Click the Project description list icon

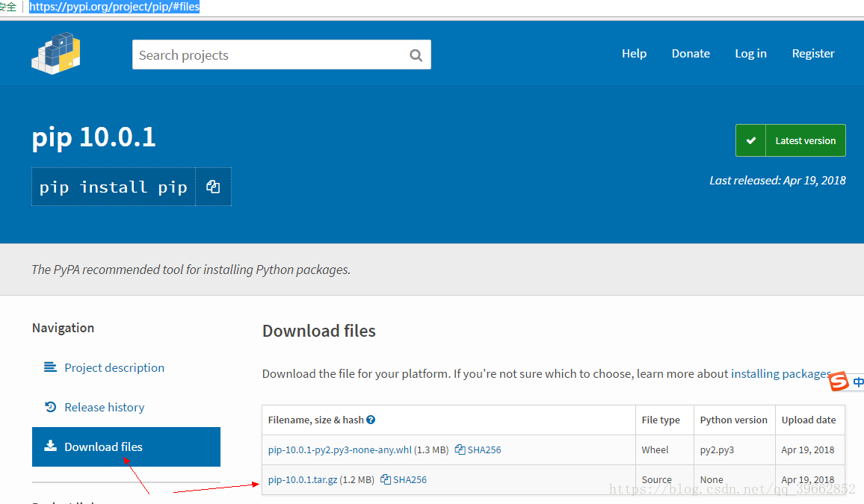50,367
